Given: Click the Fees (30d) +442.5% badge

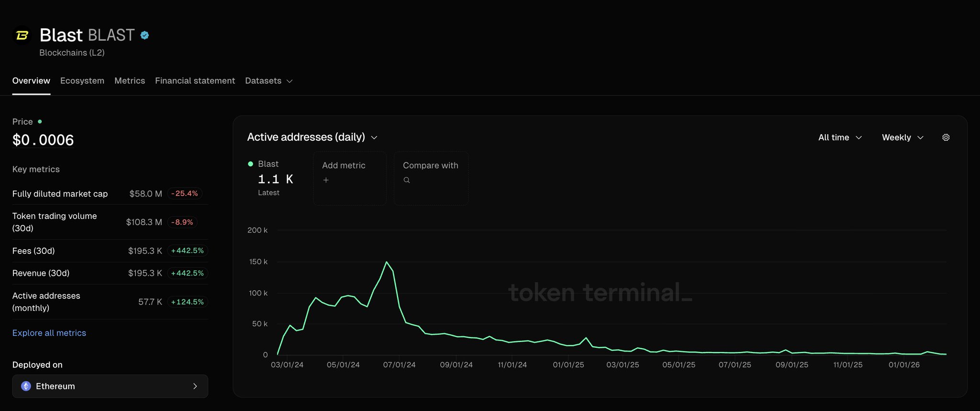Looking at the screenshot, I should [x=187, y=251].
